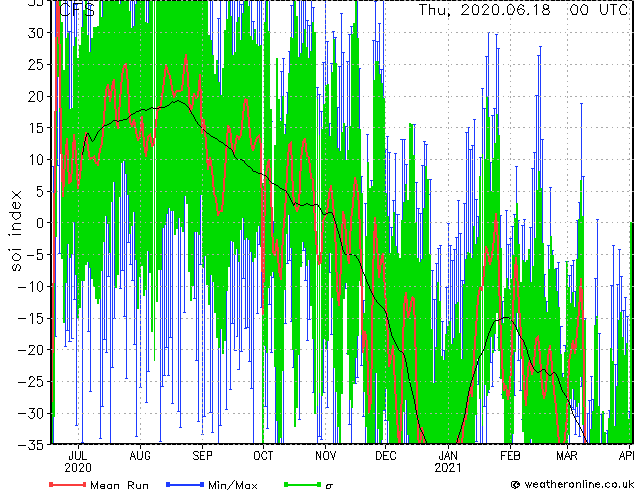Click the blue Min/Max legend line
This screenshot has width=634, height=490.
coord(185,484)
